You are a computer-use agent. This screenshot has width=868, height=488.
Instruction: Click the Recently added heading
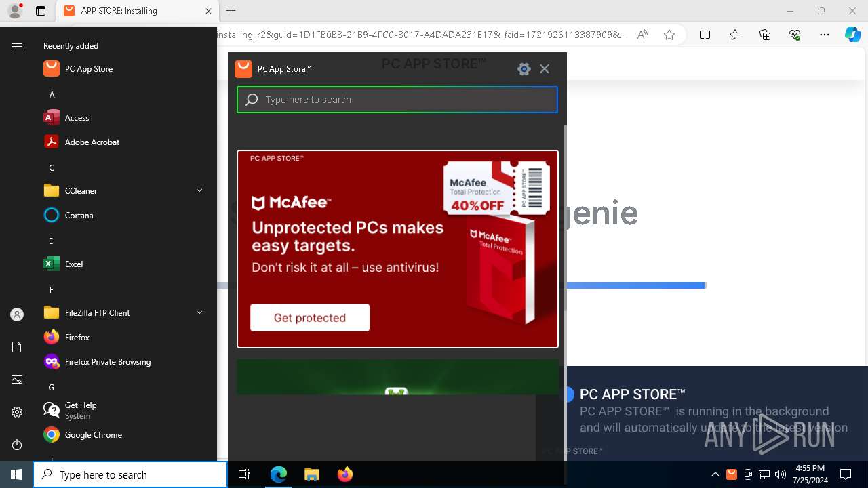[71, 46]
